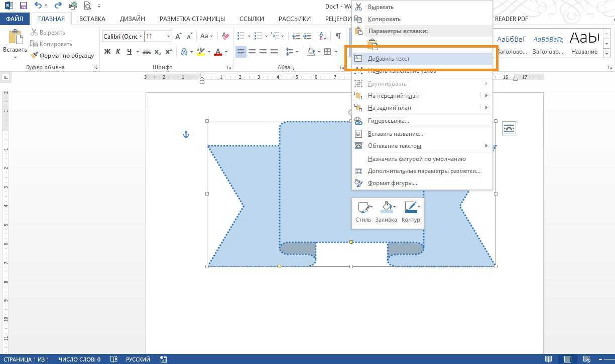Switch to the РАЗМЕТКА СТРАНИЦЫ tab

[x=192, y=19]
